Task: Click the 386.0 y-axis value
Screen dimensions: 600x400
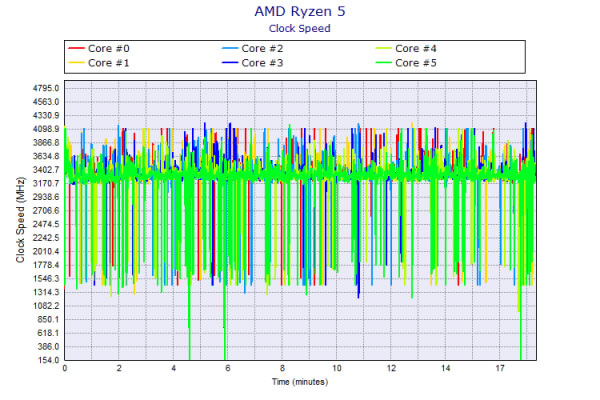Action: point(48,346)
